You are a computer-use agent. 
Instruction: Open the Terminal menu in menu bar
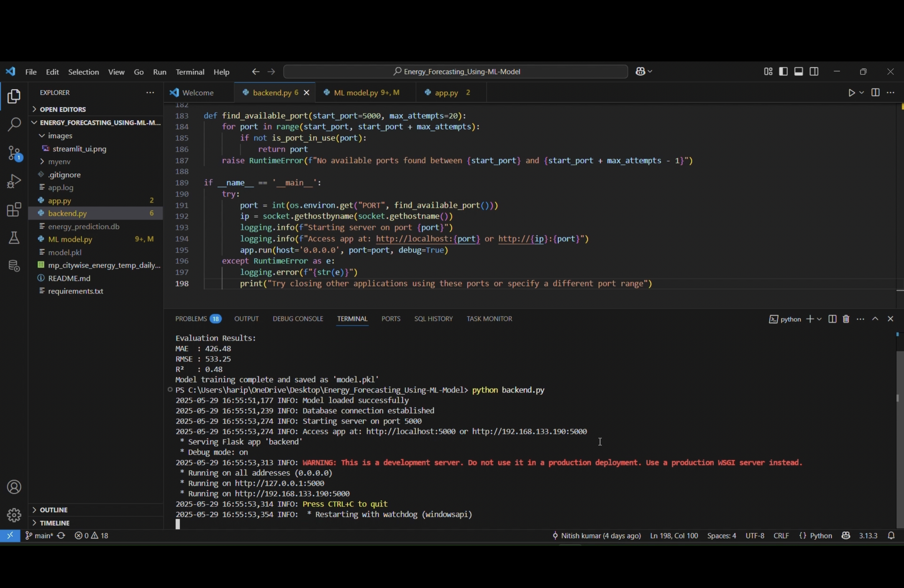coord(190,72)
